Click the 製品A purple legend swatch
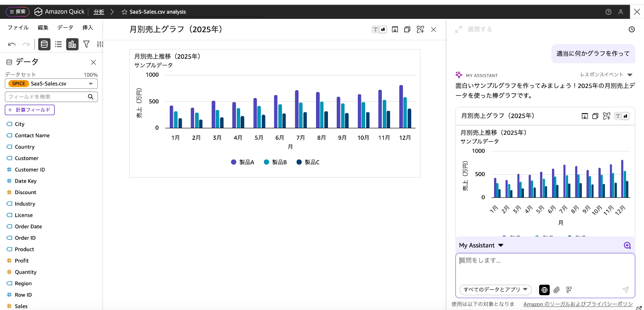 point(234,162)
